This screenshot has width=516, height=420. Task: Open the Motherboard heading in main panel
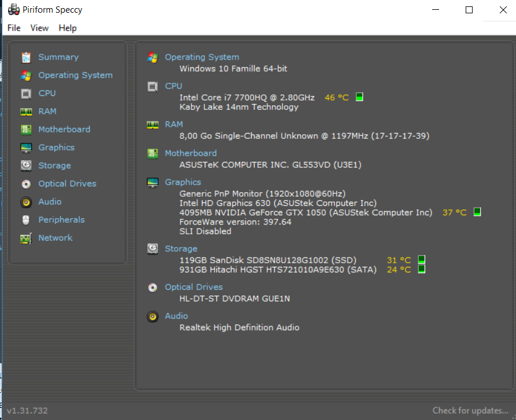click(x=190, y=153)
